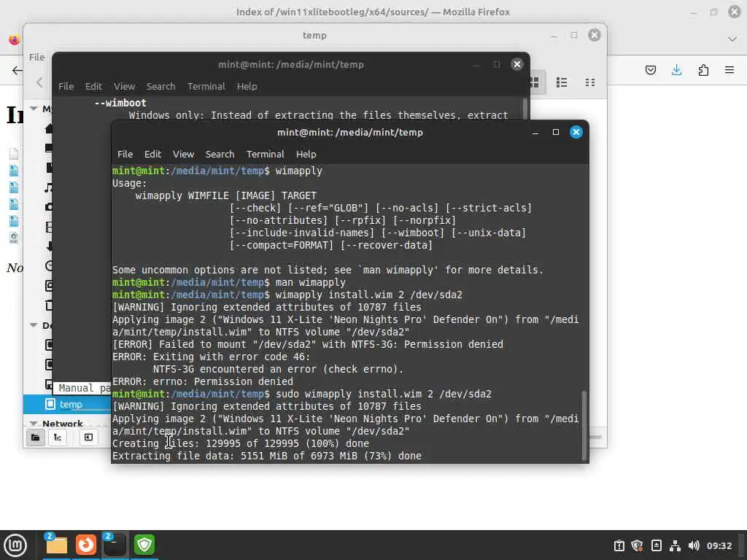
Task: Go back in temp file manager
Action: tap(39, 82)
